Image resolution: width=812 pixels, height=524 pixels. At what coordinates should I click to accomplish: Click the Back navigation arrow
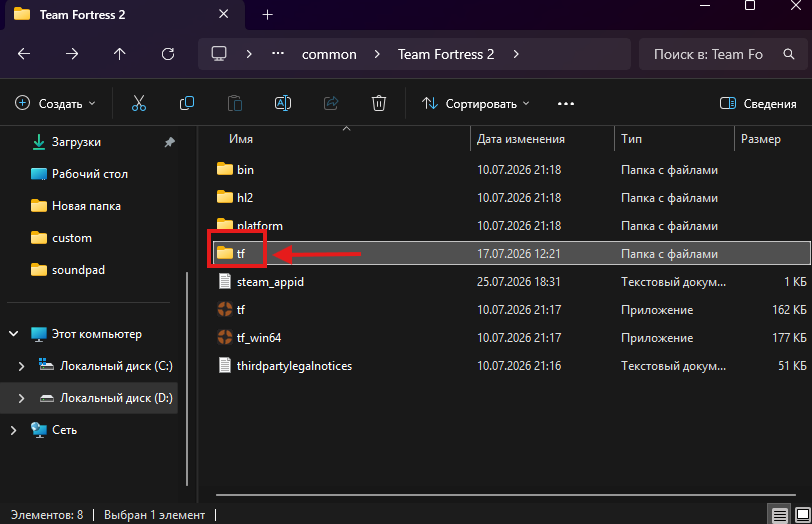(x=24, y=54)
